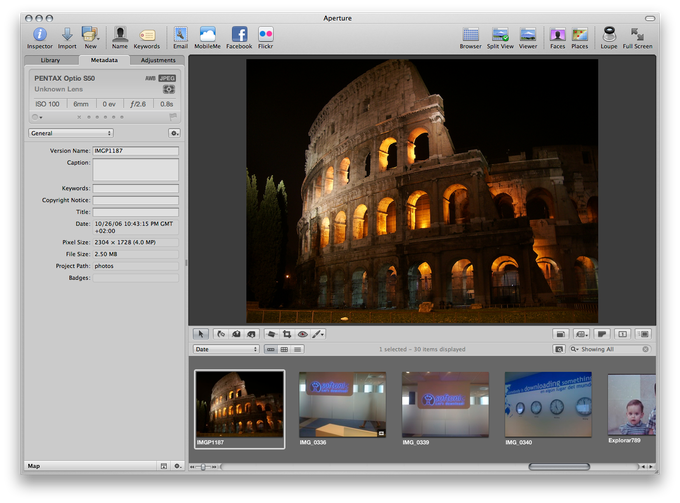Image resolution: width=680 pixels, height=503 pixels.
Task: Share photo to Facebook
Action: pos(239,35)
